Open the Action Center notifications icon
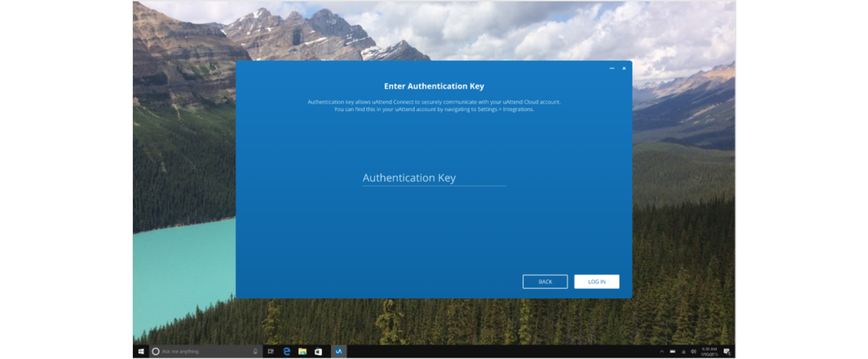 [x=727, y=351]
